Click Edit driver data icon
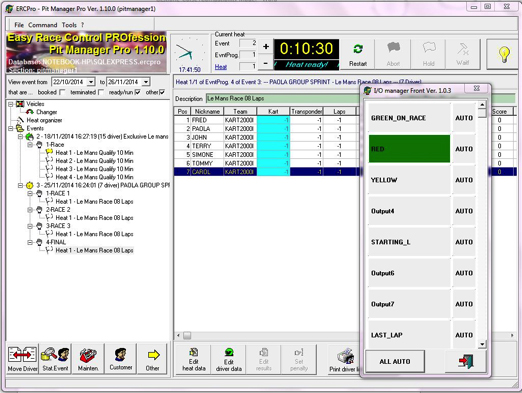This screenshot has height=393, width=522. [x=229, y=360]
